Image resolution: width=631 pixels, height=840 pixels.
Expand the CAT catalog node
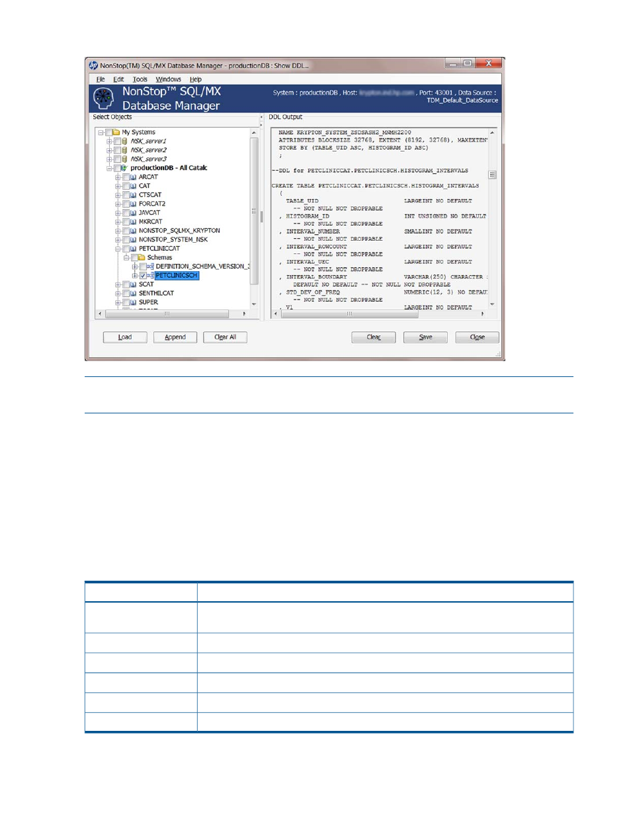[x=118, y=186]
